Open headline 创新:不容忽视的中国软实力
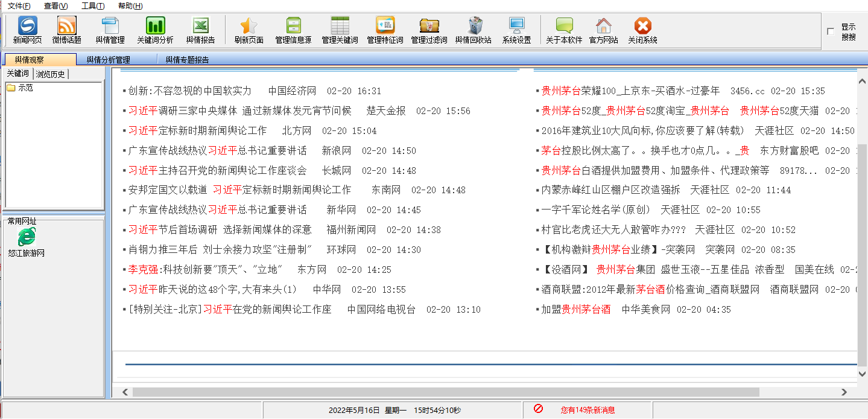Screen dimensions: 868x419 (x=189, y=91)
